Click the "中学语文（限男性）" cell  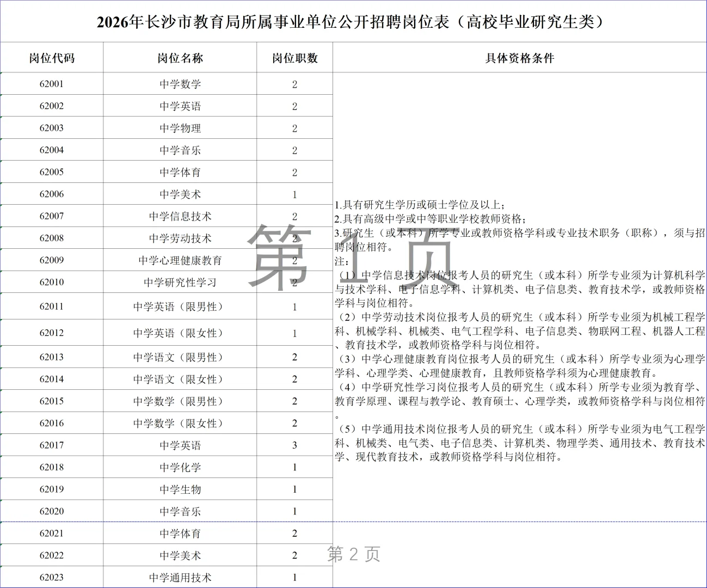pyautogui.click(x=180, y=357)
